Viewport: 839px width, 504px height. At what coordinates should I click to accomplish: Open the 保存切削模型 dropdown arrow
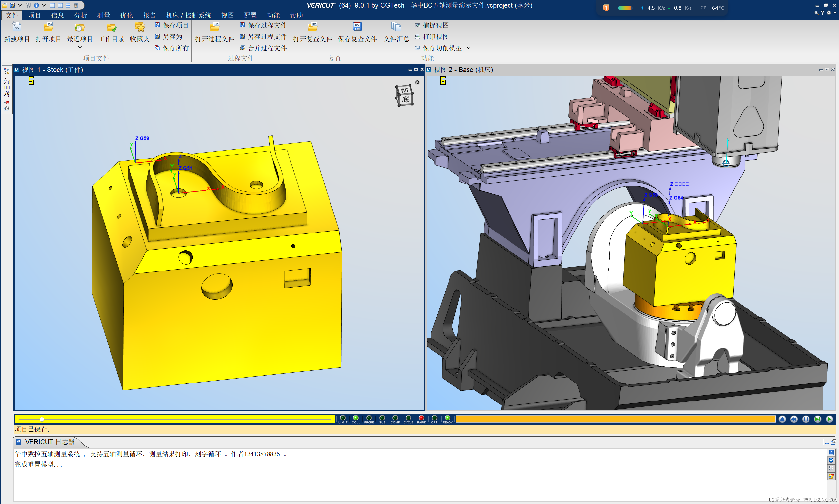click(x=469, y=48)
